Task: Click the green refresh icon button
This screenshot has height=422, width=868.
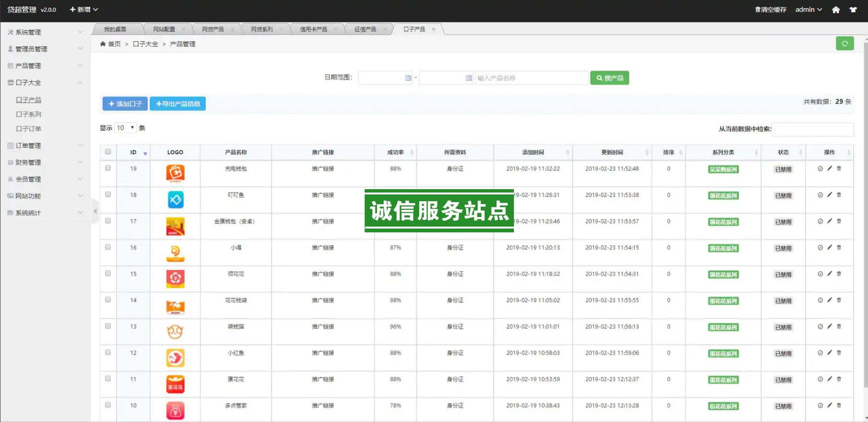Action: [844, 43]
